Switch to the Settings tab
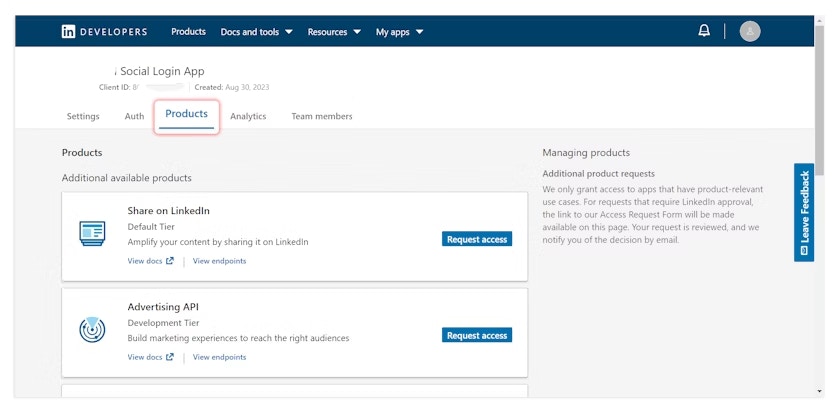This screenshot has height=412, width=840. pyautogui.click(x=83, y=116)
